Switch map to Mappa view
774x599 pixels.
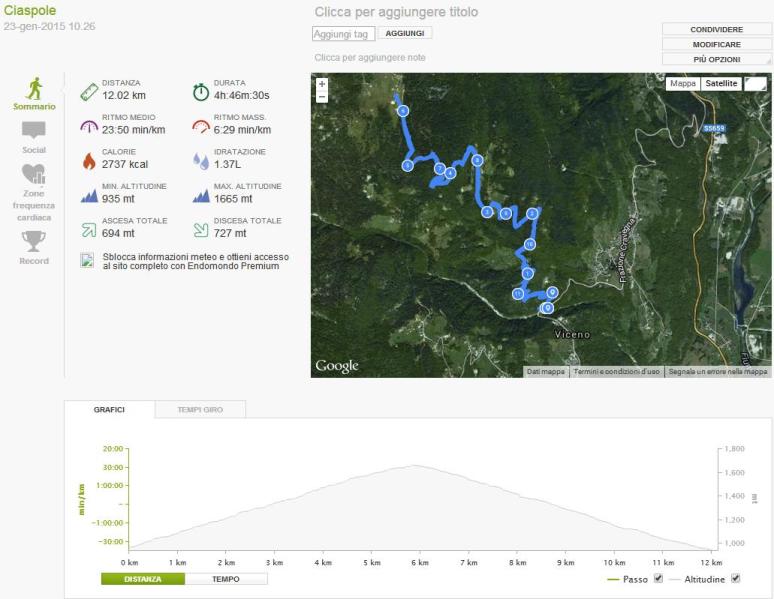[683, 84]
